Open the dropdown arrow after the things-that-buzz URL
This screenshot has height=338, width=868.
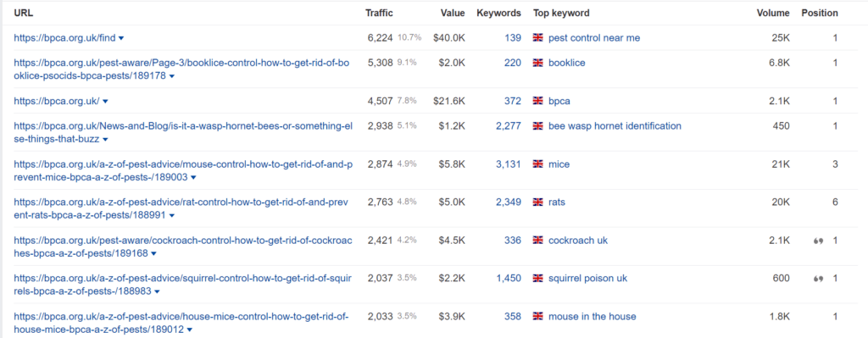(x=105, y=140)
